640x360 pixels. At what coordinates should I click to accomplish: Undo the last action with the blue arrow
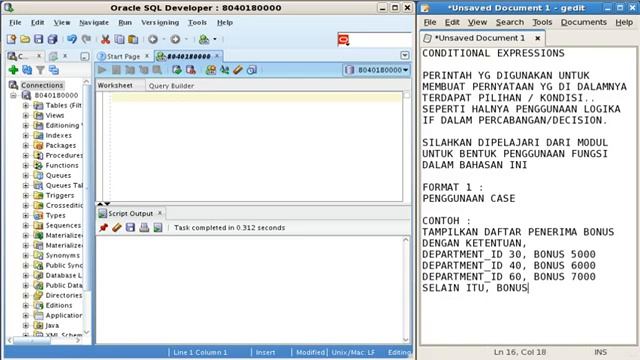click(72, 39)
